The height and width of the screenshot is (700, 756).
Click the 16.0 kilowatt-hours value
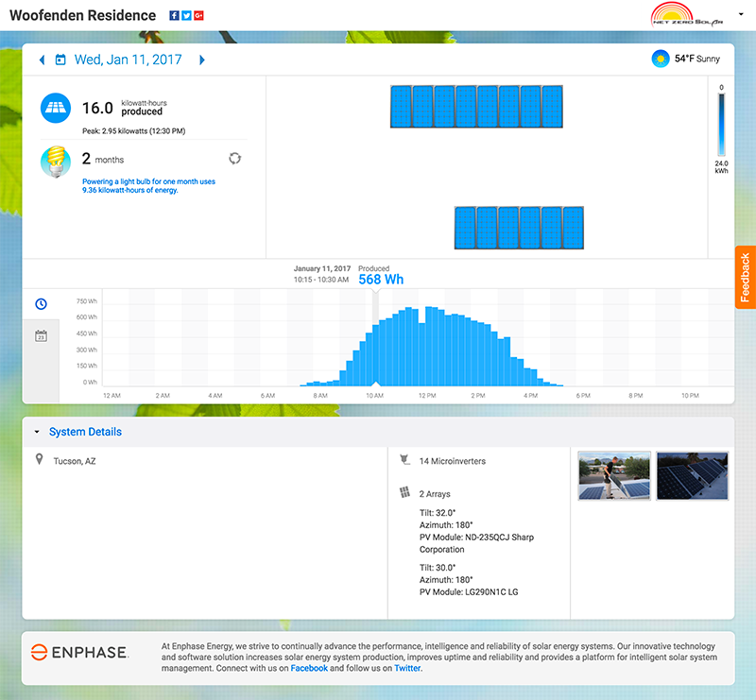[97, 108]
